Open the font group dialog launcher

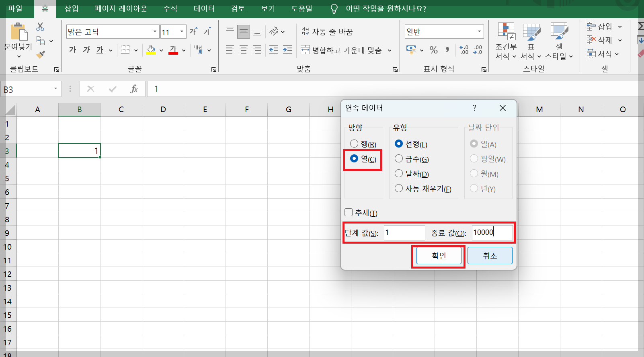coord(214,70)
